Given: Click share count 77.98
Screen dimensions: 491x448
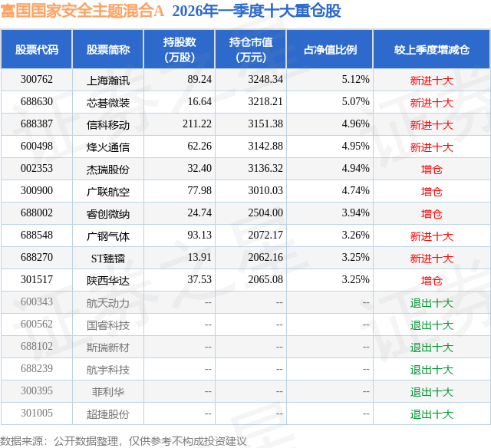Looking at the screenshot, I should pos(199,191).
